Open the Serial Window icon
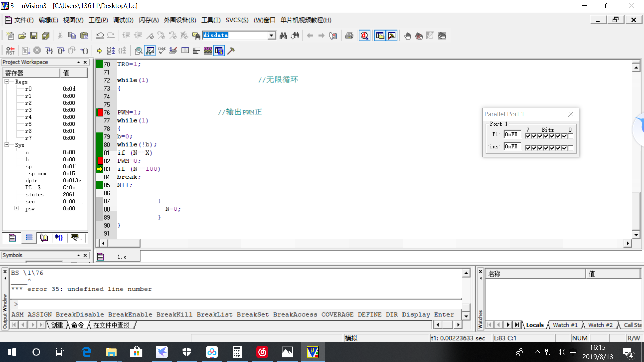 coord(173,51)
